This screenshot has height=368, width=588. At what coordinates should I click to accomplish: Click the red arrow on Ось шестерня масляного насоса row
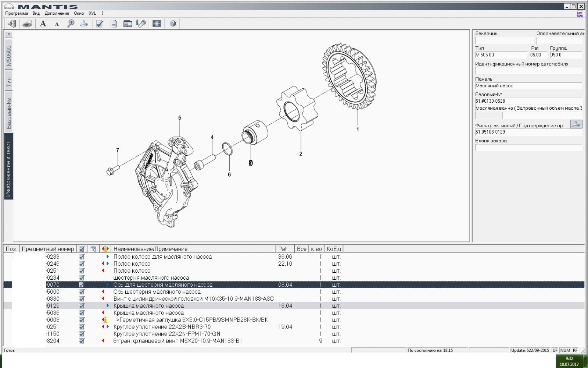[103, 291]
